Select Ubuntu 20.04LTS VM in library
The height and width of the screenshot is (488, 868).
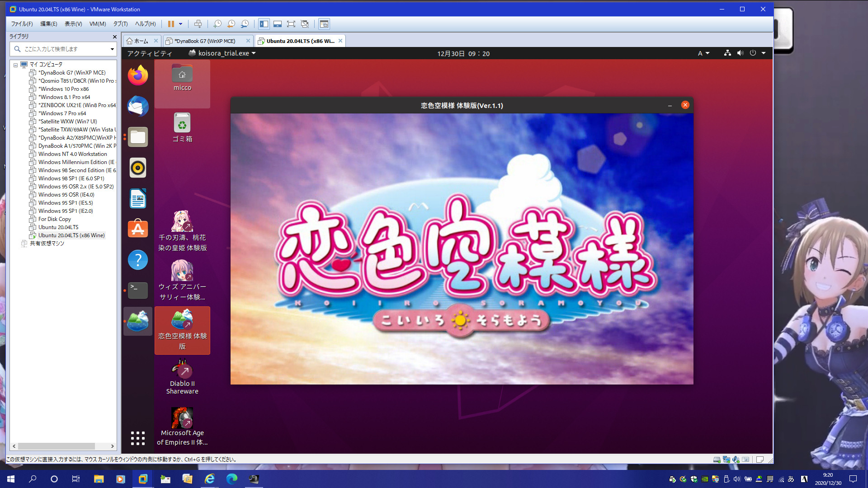[x=58, y=227]
